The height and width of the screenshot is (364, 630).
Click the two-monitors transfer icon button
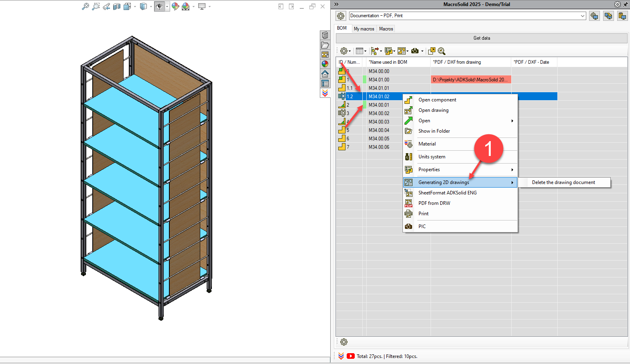point(608,16)
